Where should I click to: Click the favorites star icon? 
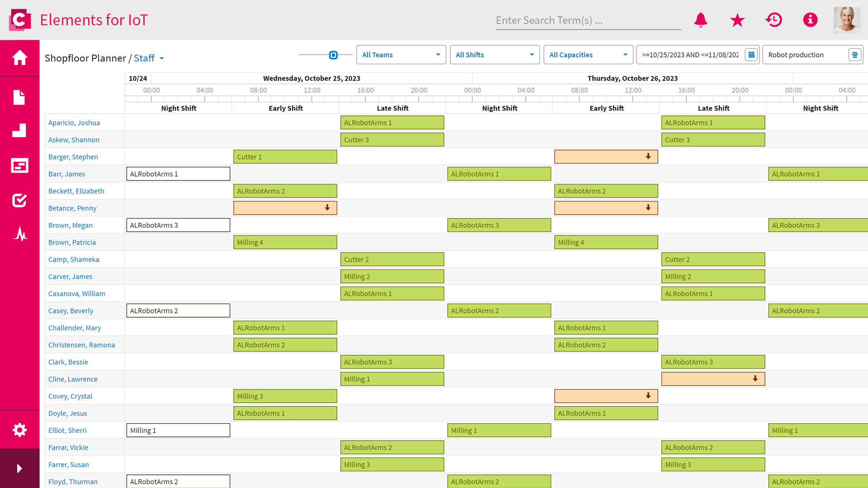tap(737, 20)
